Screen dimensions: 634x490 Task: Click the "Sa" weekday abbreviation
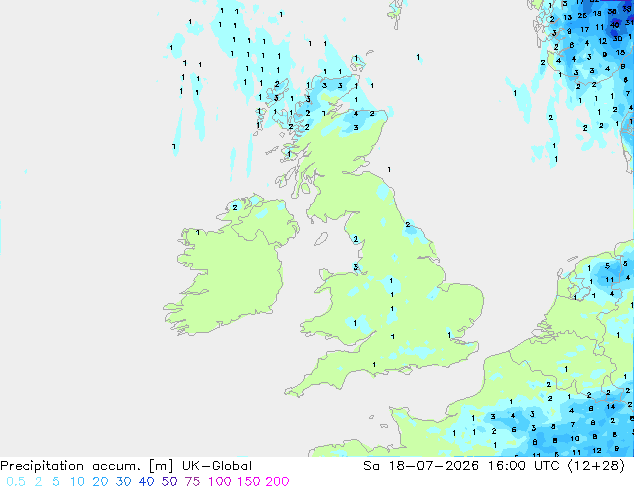coord(371,466)
